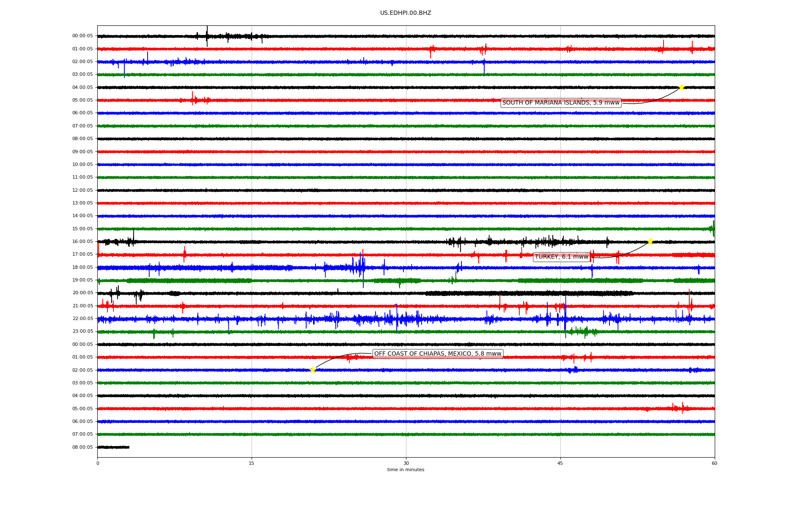Screen dimensions: 812x508
Task: Click the 18:00:05 row label
Action: pos(82,267)
